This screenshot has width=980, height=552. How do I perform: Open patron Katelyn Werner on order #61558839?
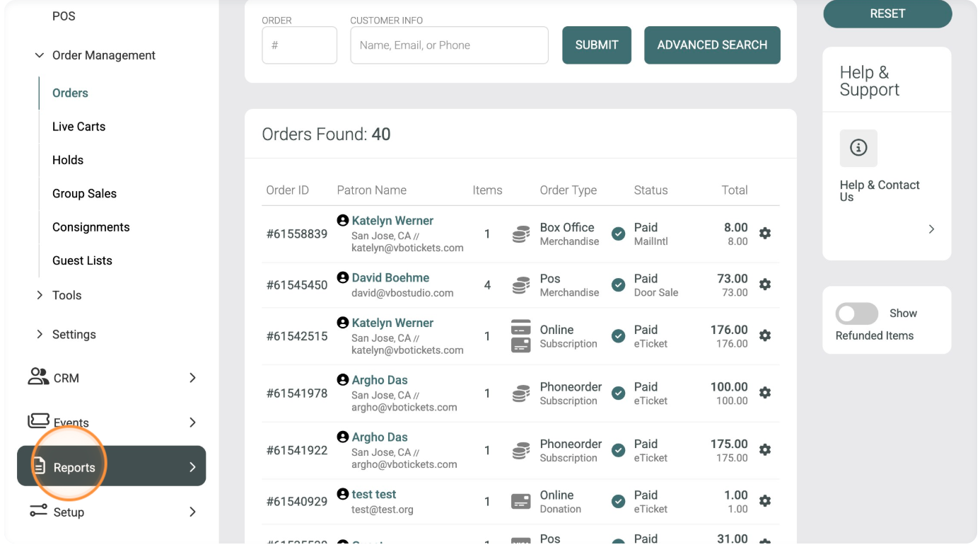coord(392,221)
